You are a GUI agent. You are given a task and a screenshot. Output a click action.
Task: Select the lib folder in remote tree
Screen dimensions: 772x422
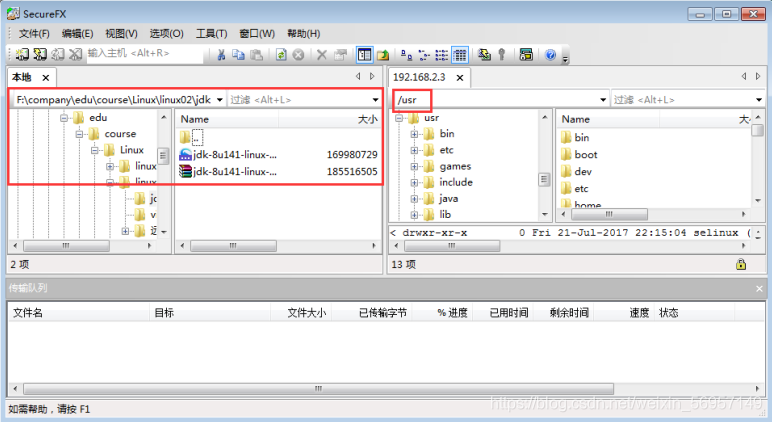[x=445, y=215]
